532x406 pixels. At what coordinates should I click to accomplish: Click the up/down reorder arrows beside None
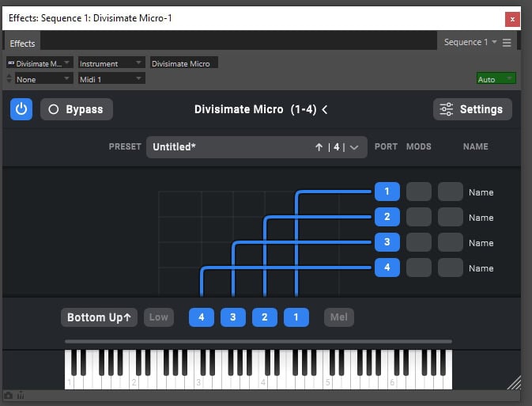click(9, 79)
